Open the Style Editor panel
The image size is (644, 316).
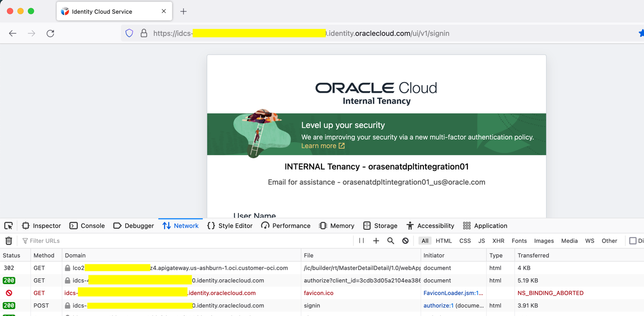[x=229, y=226]
